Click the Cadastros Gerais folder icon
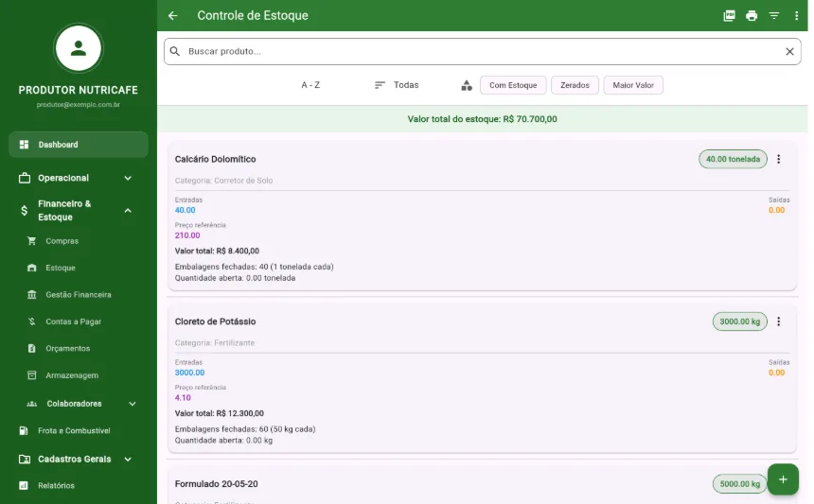814x504 pixels. point(25,460)
